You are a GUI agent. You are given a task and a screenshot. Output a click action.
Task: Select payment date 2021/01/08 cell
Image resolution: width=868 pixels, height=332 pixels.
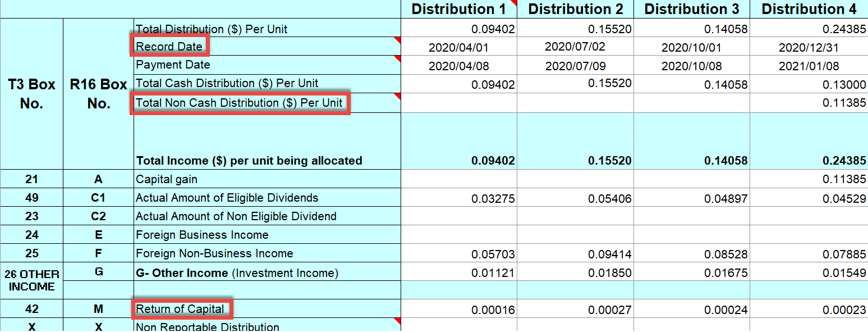(809, 66)
